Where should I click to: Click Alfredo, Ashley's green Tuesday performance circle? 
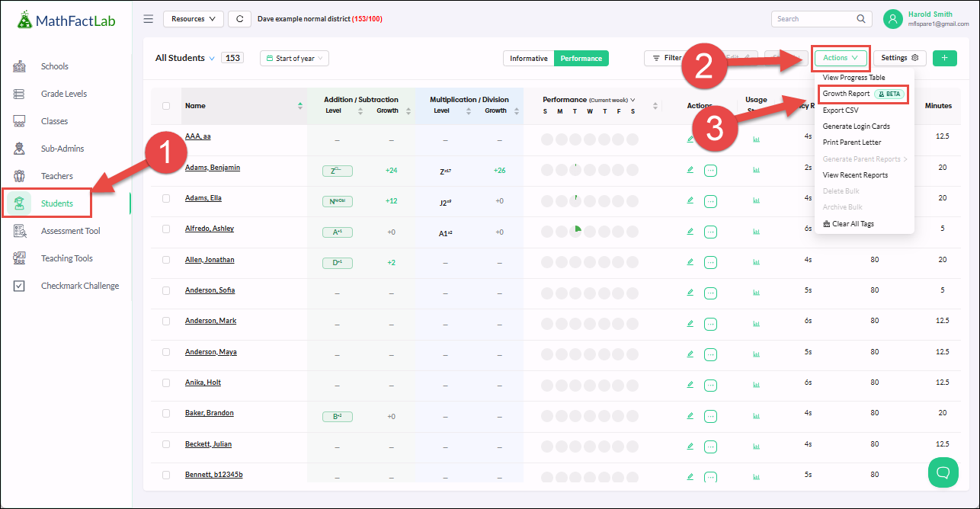tap(576, 230)
